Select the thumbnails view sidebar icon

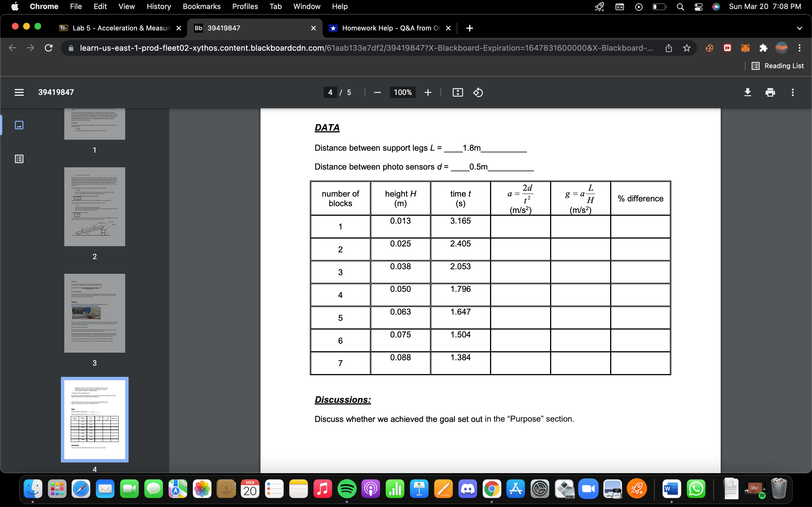pyautogui.click(x=19, y=125)
